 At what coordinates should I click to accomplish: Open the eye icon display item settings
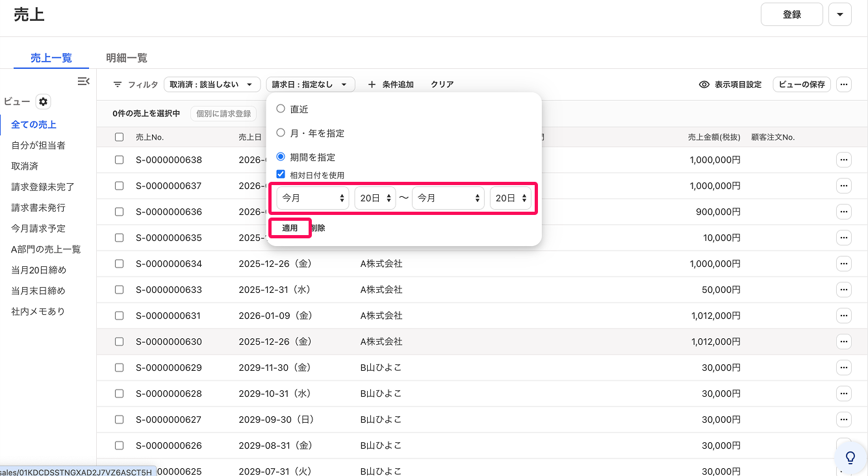tap(704, 84)
